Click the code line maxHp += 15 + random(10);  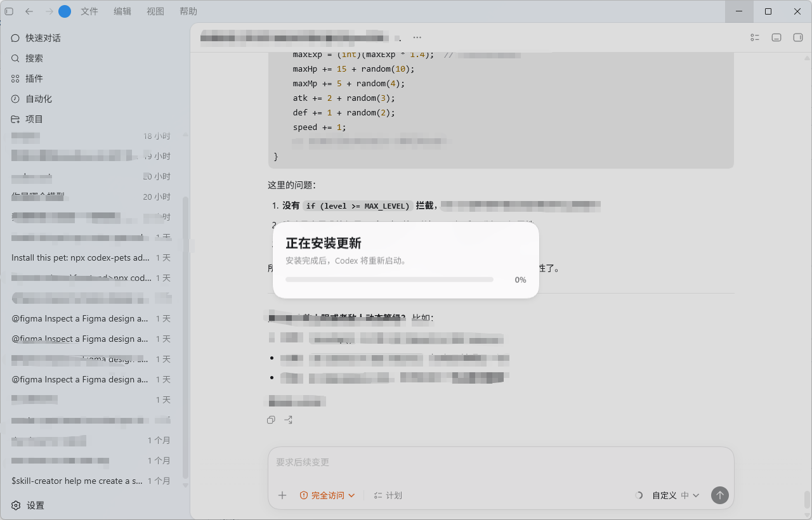(x=353, y=68)
